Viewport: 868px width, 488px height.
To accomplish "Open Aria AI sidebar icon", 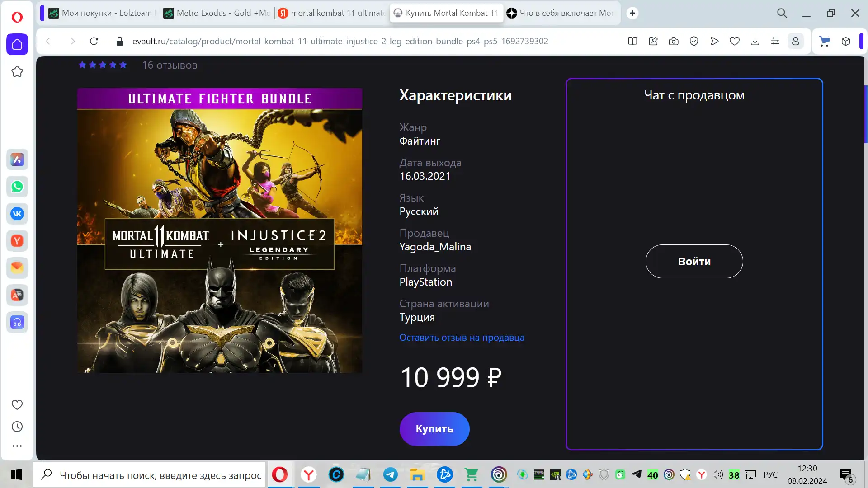I will click(x=17, y=160).
